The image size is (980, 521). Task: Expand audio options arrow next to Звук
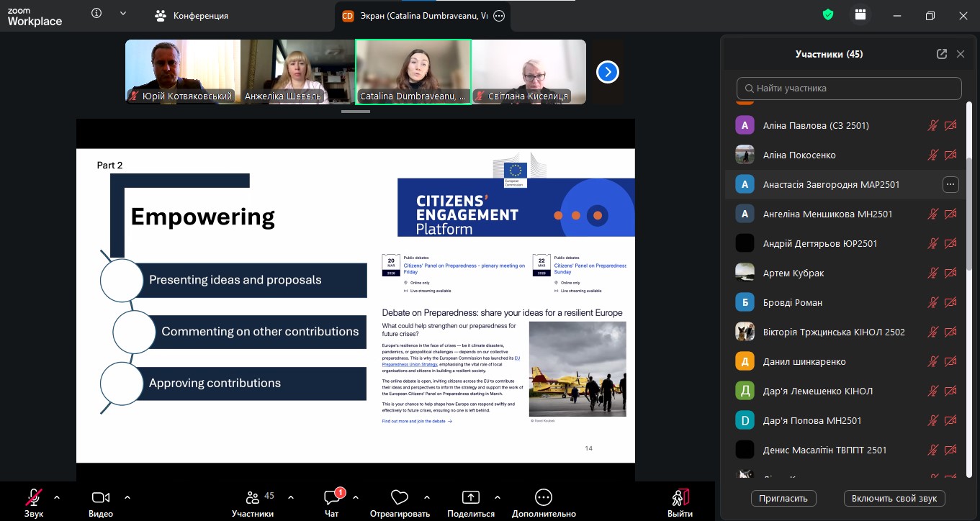57,497
